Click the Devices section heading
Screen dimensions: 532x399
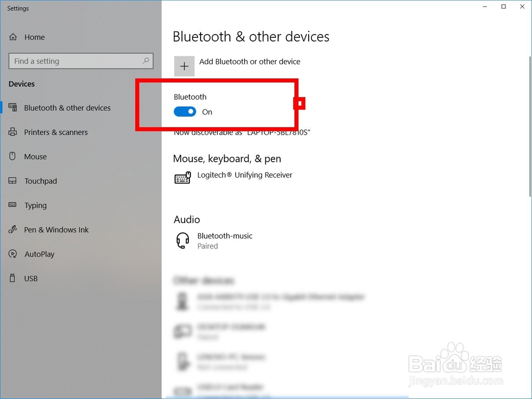(22, 84)
